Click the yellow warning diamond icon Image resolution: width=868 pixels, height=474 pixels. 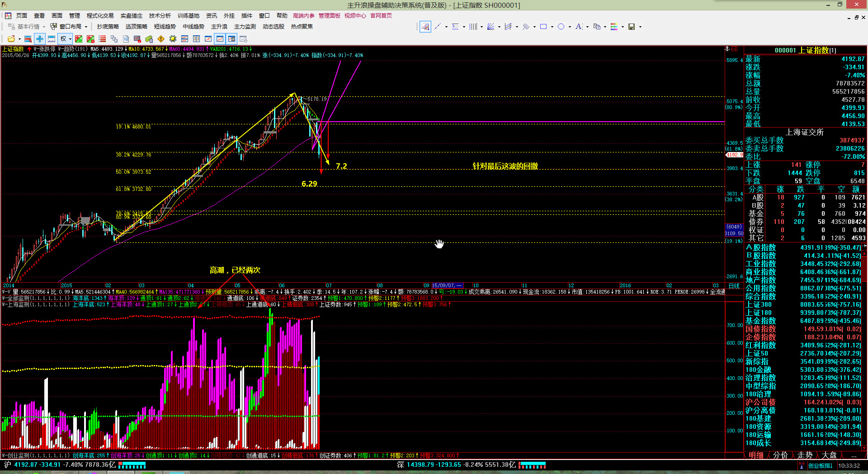pyautogui.click(x=161, y=39)
